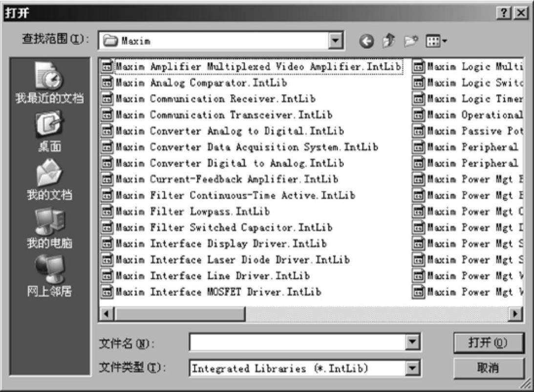Select Maxim Analog Comparator.IntLib
The height and width of the screenshot is (392, 534).
(x=194, y=83)
